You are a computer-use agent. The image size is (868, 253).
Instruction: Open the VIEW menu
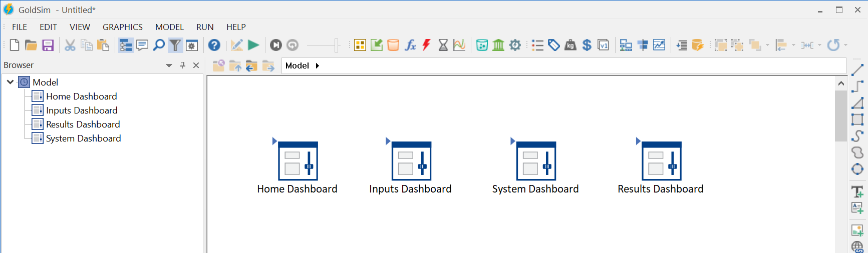click(x=80, y=27)
